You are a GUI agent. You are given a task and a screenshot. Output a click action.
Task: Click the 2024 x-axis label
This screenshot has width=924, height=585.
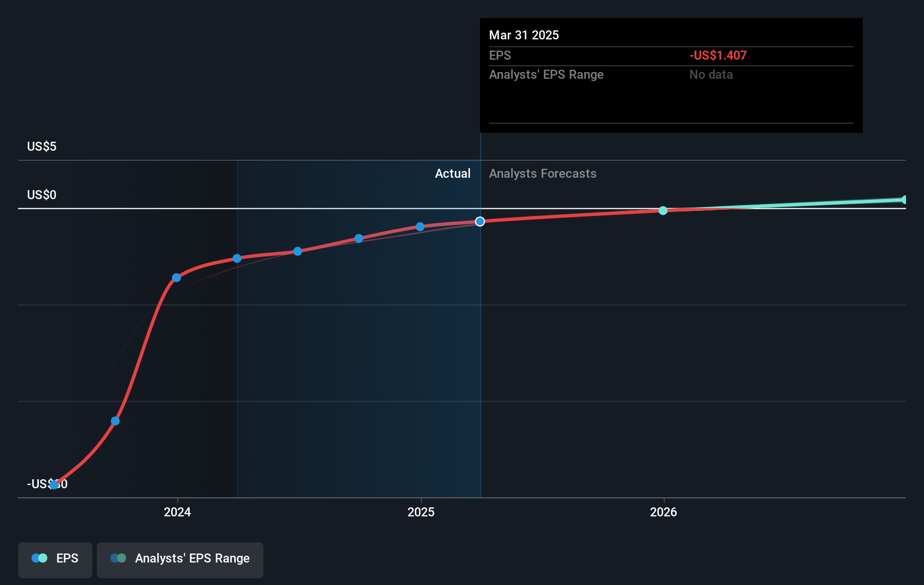click(x=177, y=512)
